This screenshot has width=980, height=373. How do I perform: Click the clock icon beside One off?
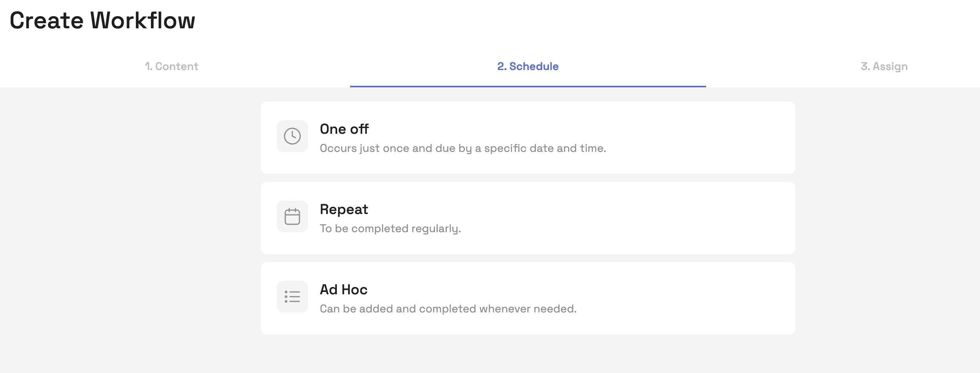click(292, 136)
